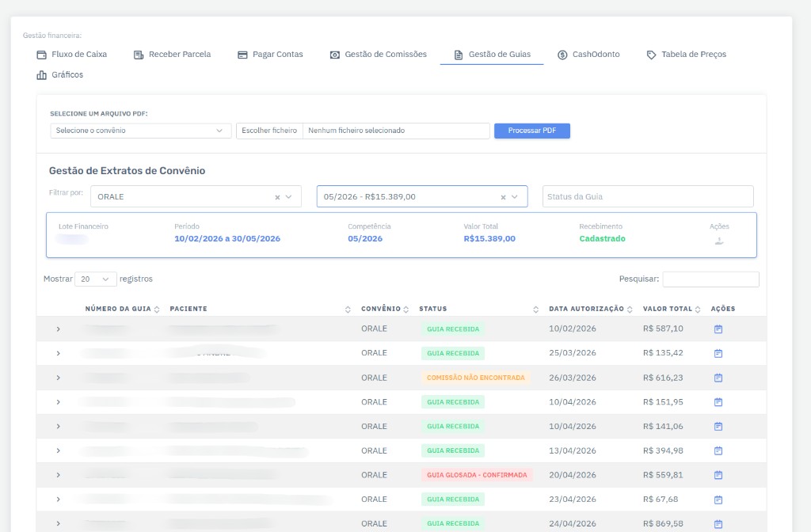Expand the row dated 23/04/2026
This screenshot has height=532, width=811.
click(59, 500)
